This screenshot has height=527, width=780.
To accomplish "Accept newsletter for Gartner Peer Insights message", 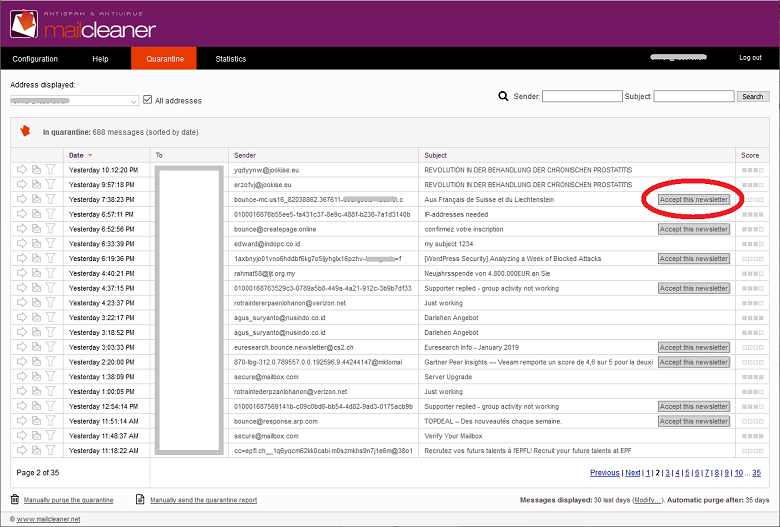I will tap(694, 362).
